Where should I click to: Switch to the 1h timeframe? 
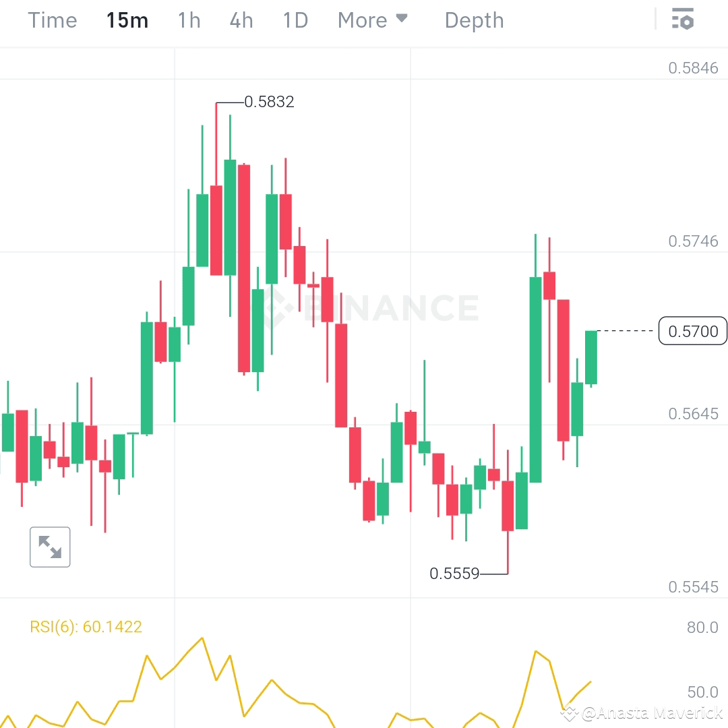click(x=189, y=20)
